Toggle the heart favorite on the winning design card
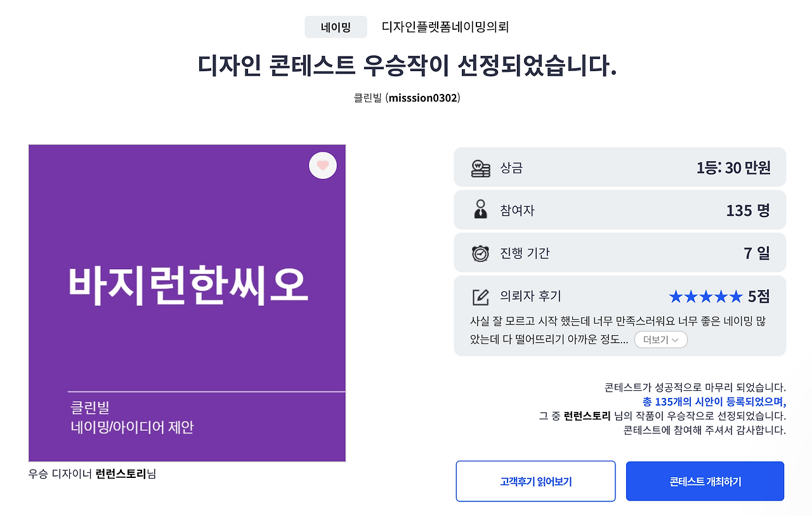The width and height of the screenshot is (812, 516). pyautogui.click(x=322, y=165)
